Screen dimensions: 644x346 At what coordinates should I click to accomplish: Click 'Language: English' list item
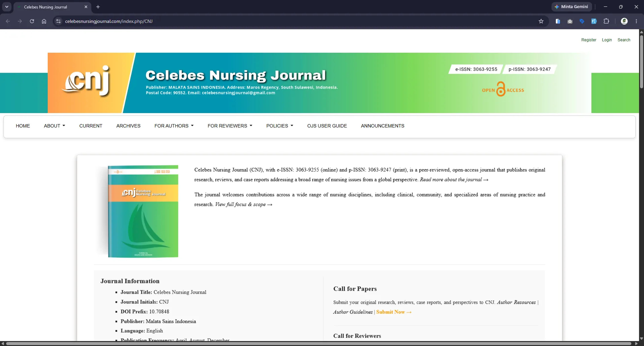142,331
